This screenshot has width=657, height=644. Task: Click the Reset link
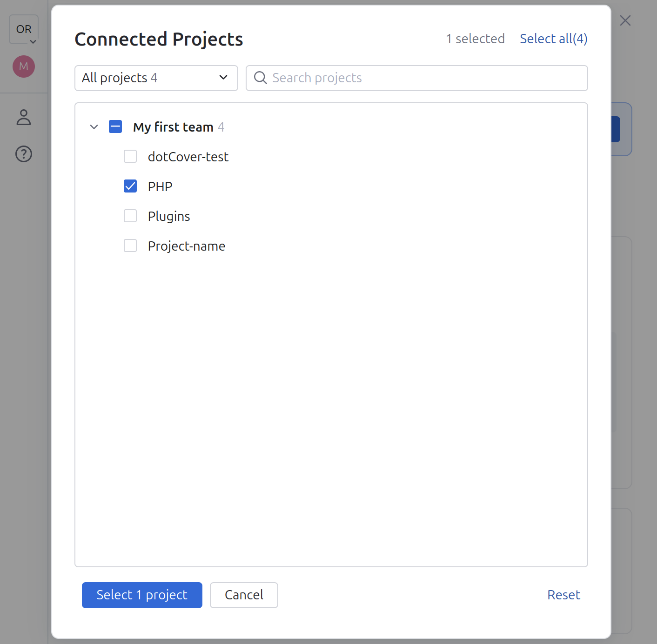coord(563,595)
